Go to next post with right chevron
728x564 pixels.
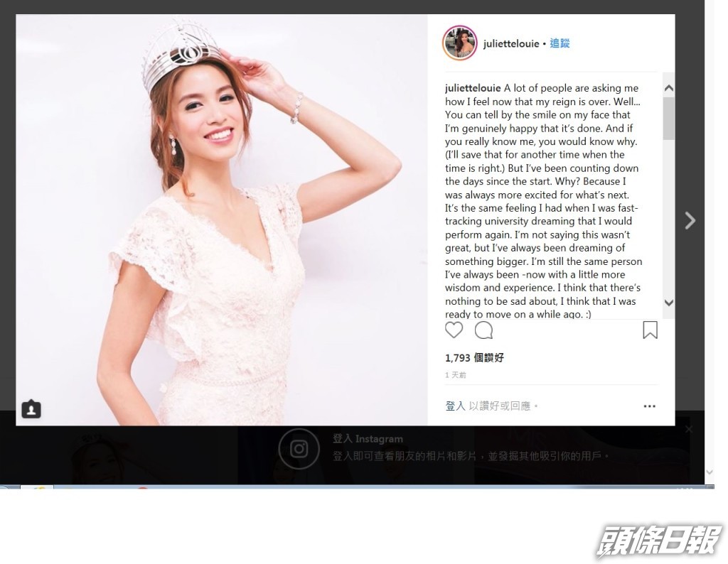click(x=690, y=220)
